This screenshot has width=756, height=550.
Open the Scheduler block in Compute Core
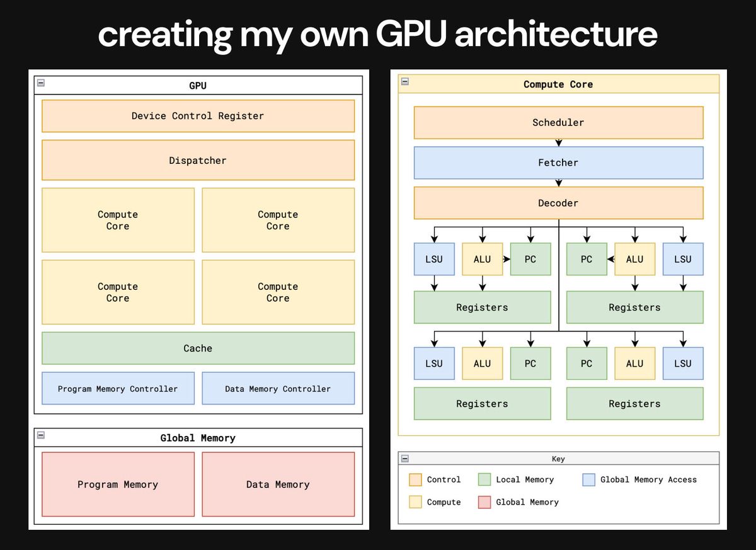point(558,122)
